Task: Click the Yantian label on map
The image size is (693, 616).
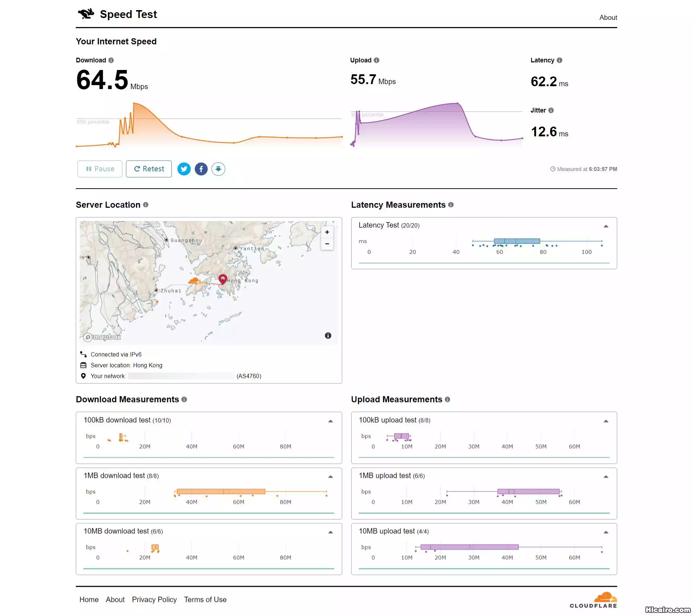Action: 252,248
